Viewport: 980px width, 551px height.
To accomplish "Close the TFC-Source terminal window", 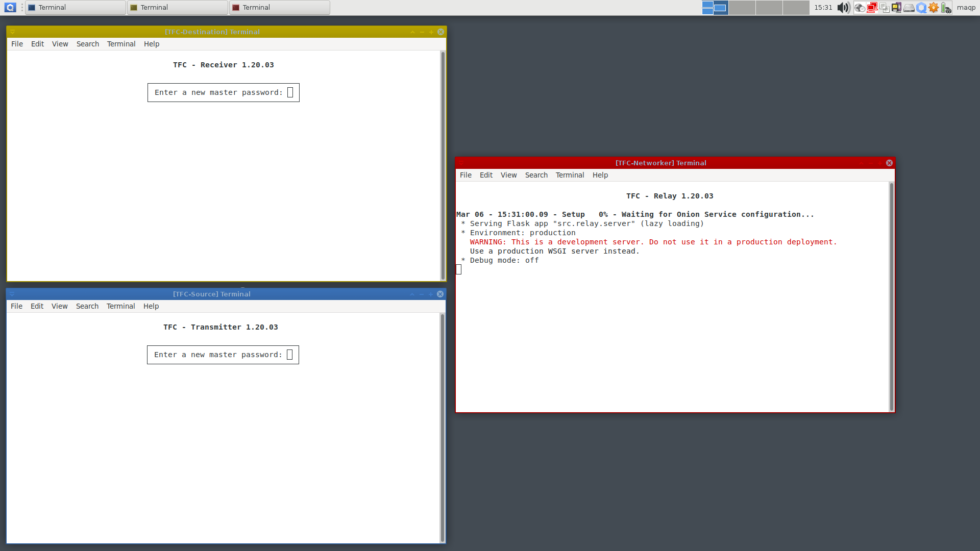I will pos(440,294).
